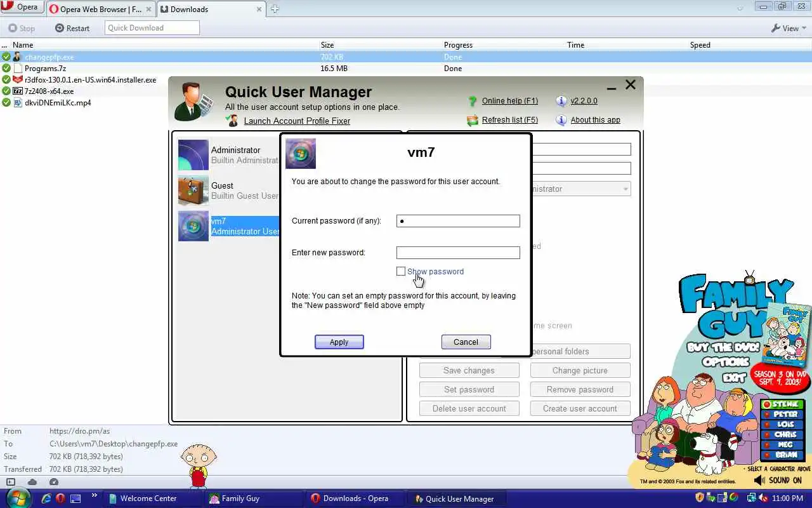Click the Refresh list (F5) link

pyautogui.click(x=510, y=120)
